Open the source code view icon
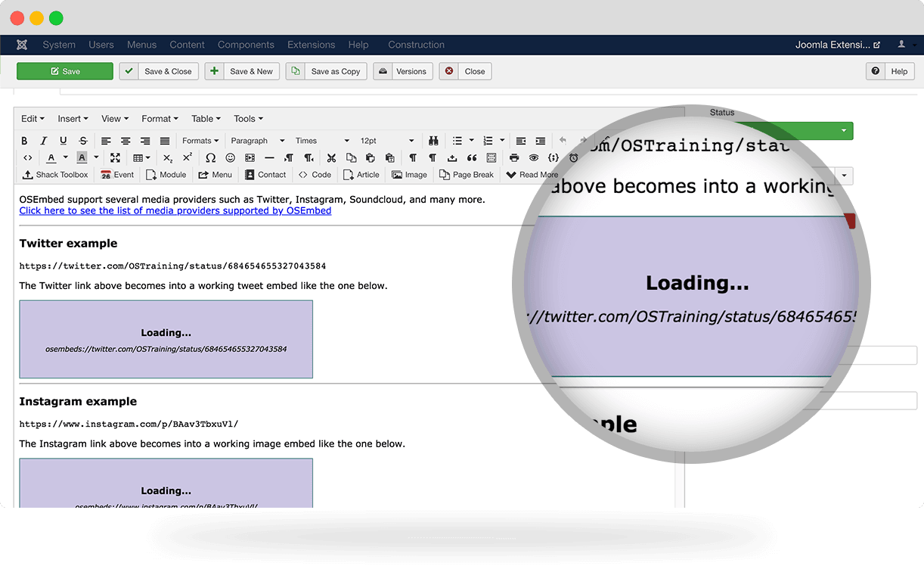The width and height of the screenshot is (924, 566). (x=27, y=157)
